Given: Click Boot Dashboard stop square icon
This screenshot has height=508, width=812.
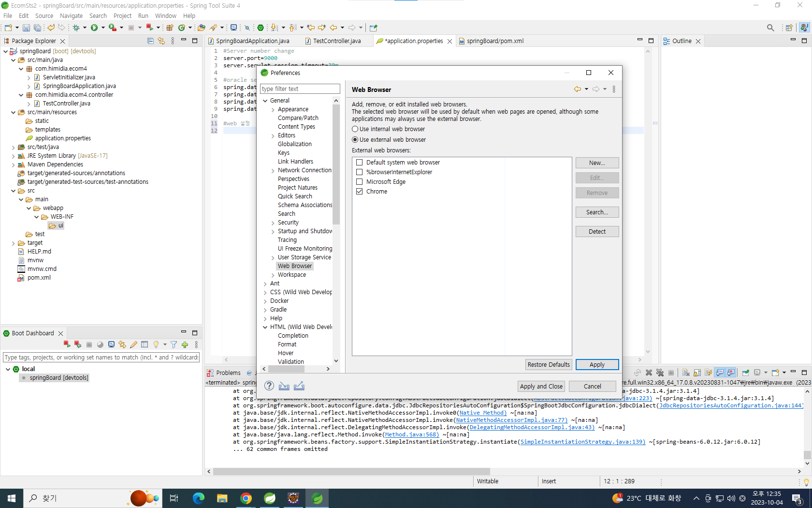Looking at the screenshot, I should (x=89, y=344).
